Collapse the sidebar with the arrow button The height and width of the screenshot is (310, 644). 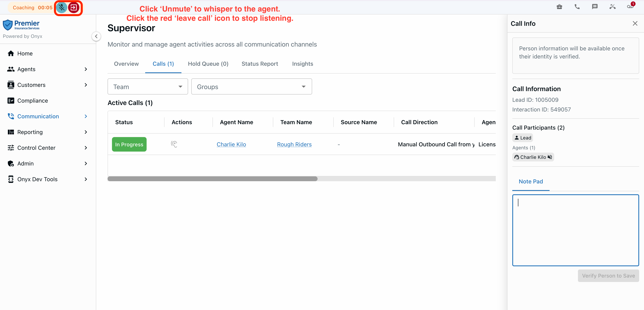pyautogui.click(x=96, y=36)
